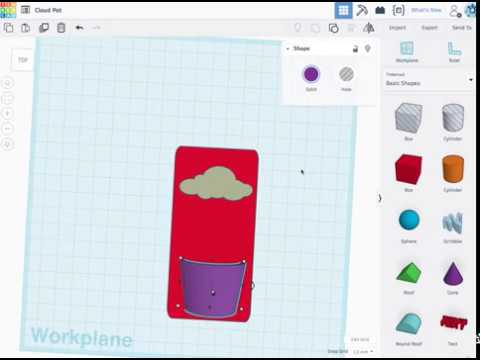This screenshot has width=480, height=360.
Task: Click the Group shapes icon
Action: (x=315, y=28)
